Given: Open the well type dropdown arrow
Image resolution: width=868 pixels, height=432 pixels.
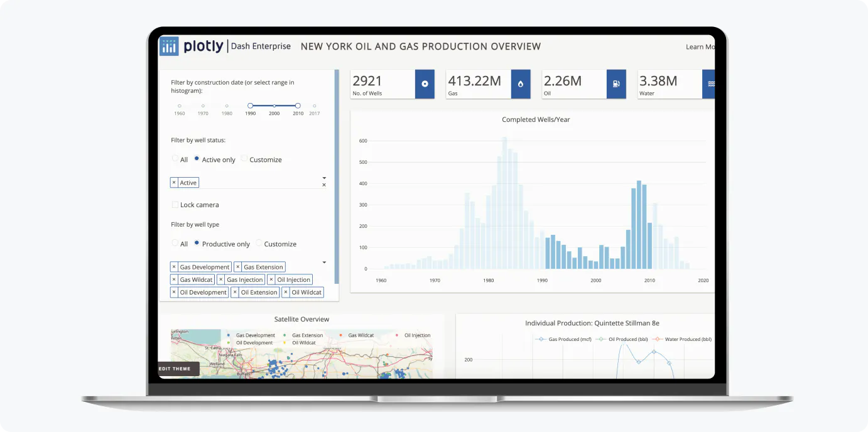Looking at the screenshot, I should (x=324, y=262).
